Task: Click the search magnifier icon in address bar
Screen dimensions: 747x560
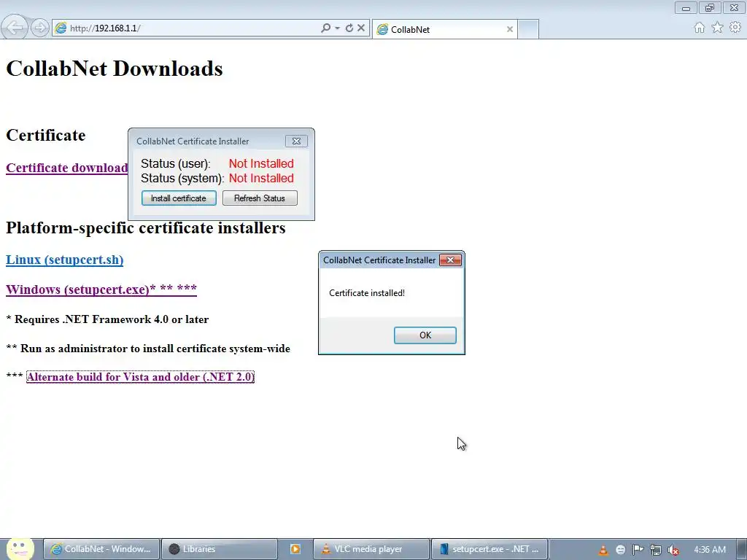Action: click(x=326, y=28)
